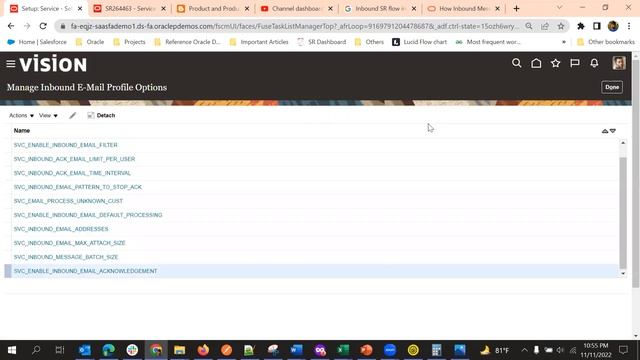Expand the Actions dropdown menu

(x=21, y=116)
